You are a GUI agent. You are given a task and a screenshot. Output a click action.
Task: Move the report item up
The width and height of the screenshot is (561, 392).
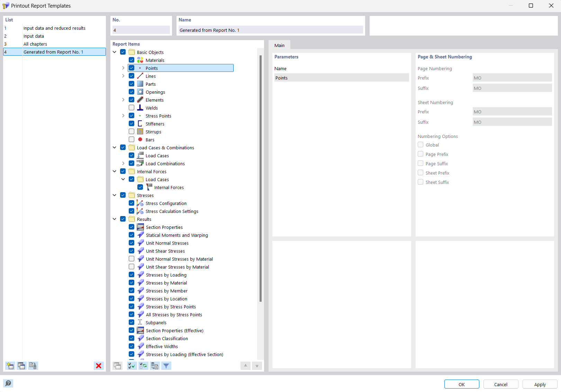[245, 366]
